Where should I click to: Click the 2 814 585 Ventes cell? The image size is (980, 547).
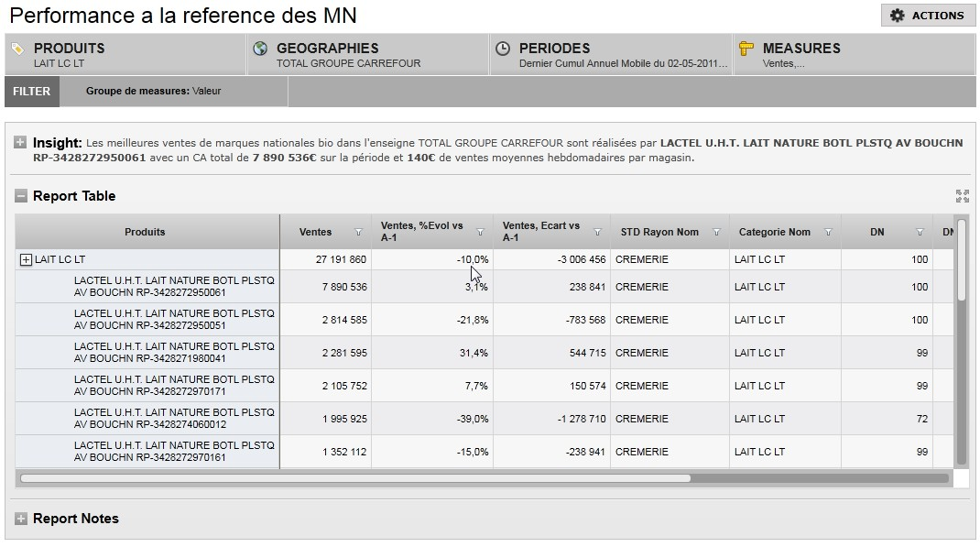tap(326, 320)
